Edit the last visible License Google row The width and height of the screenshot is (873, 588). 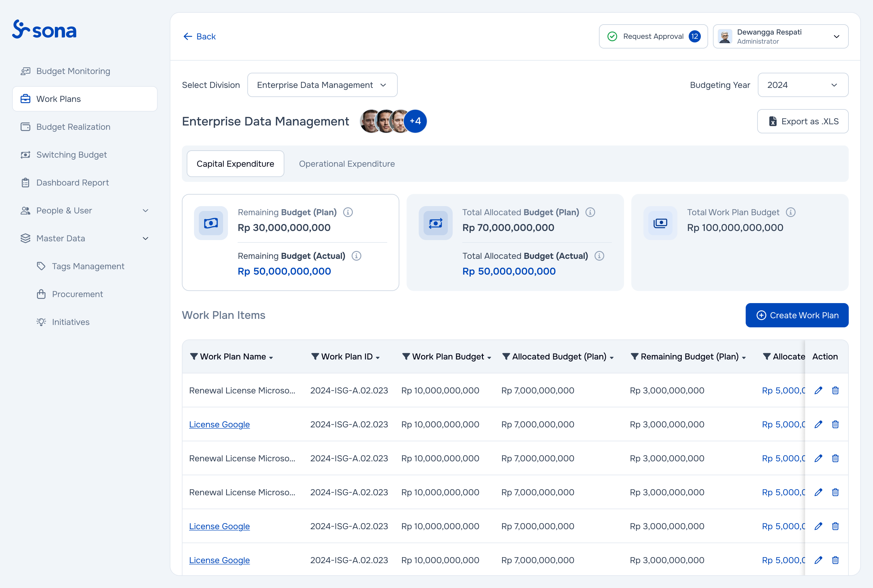(818, 560)
